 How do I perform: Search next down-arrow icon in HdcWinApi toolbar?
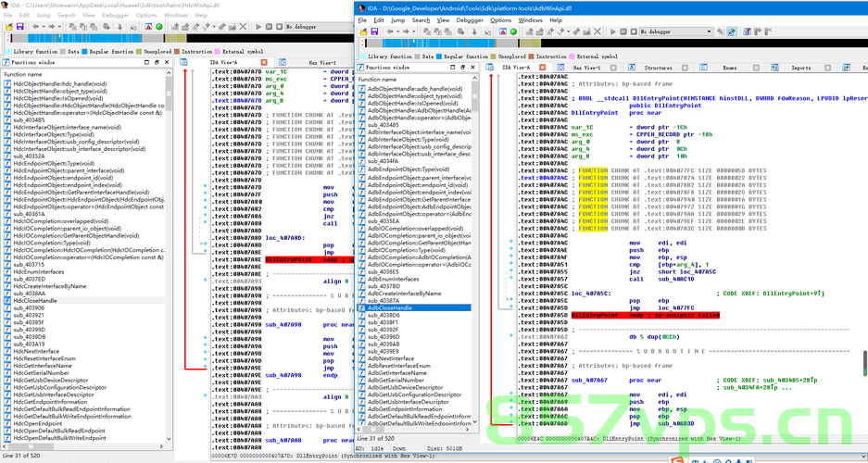(120, 27)
